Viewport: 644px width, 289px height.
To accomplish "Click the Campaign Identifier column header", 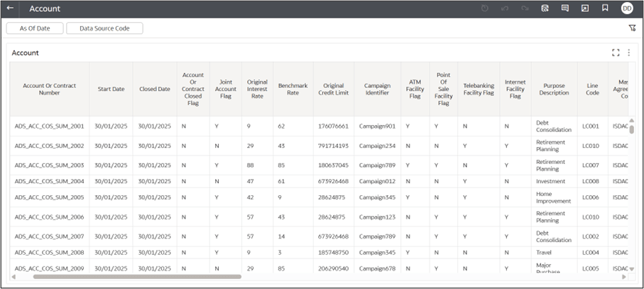I will point(378,89).
